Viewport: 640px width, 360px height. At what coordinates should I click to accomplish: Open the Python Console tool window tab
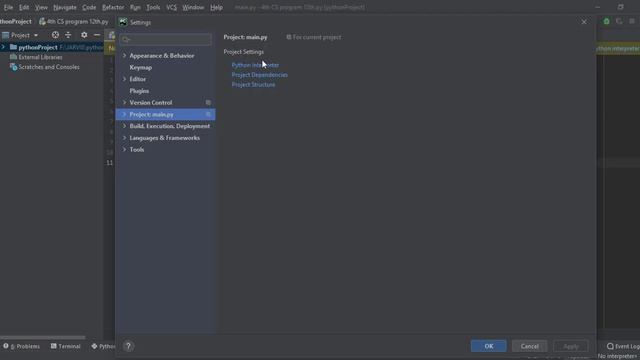103,346
